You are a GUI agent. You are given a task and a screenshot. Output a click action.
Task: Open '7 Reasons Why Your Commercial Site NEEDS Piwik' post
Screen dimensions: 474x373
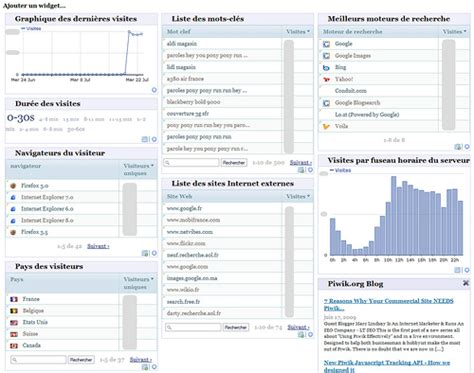pos(388,304)
